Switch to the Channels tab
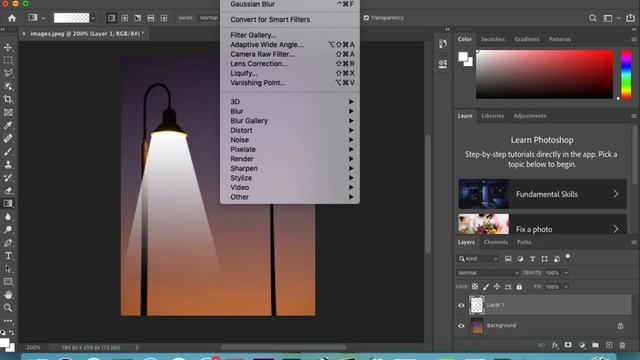 click(496, 242)
